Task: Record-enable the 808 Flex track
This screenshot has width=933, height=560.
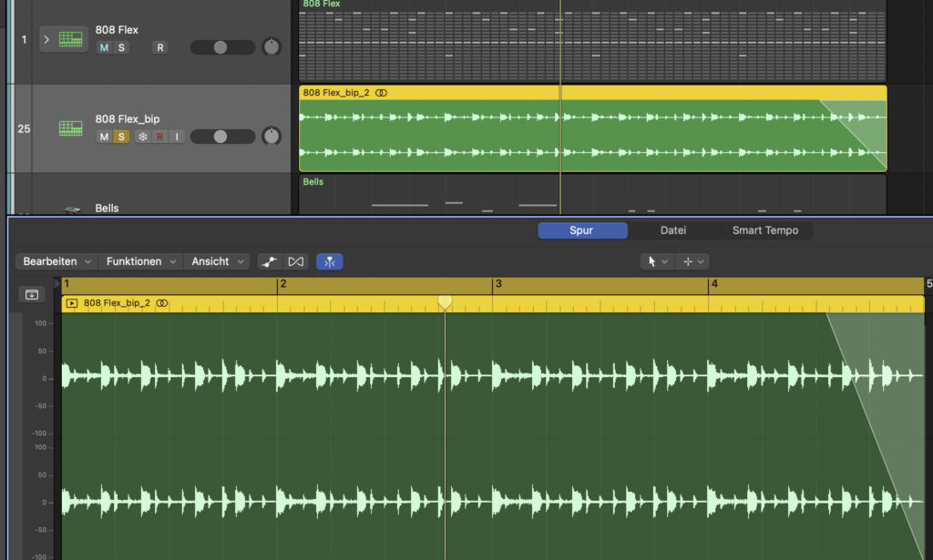Action: tap(159, 47)
